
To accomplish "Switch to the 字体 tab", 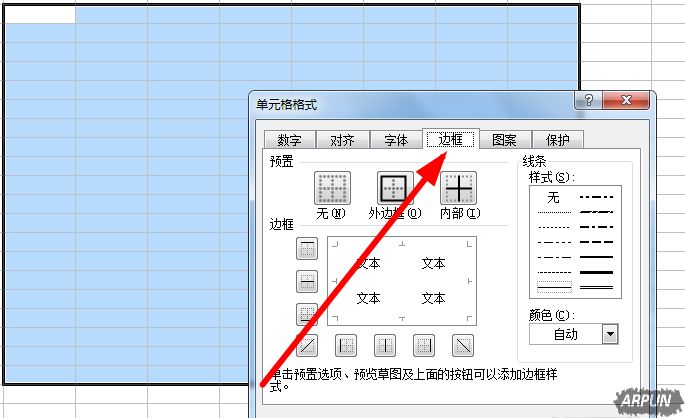I will (x=396, y=140).
